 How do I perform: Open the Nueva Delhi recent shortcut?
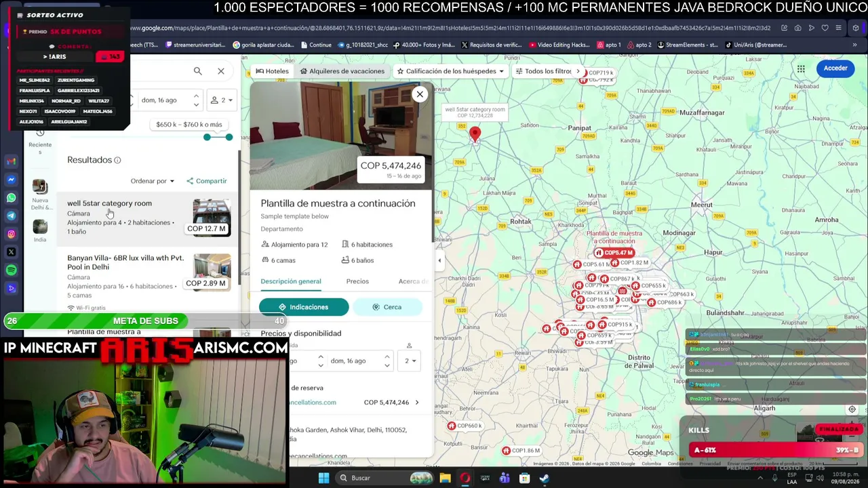click(x=40, y=195)
